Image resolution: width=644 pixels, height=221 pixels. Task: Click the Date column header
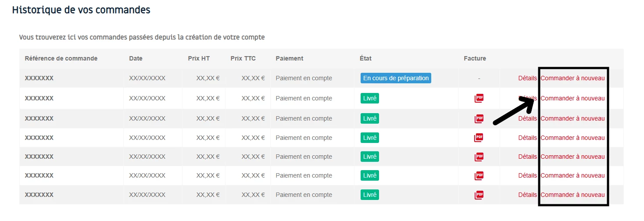point(136,58)
